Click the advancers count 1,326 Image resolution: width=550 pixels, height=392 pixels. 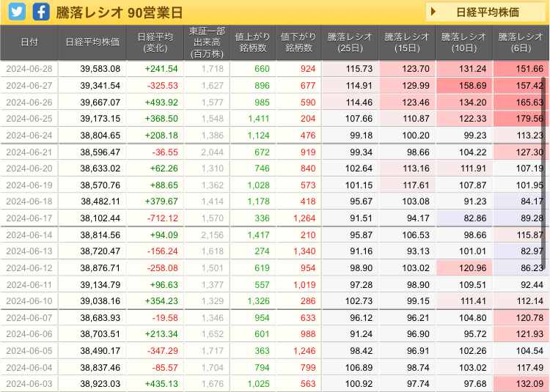click(259, 300)
